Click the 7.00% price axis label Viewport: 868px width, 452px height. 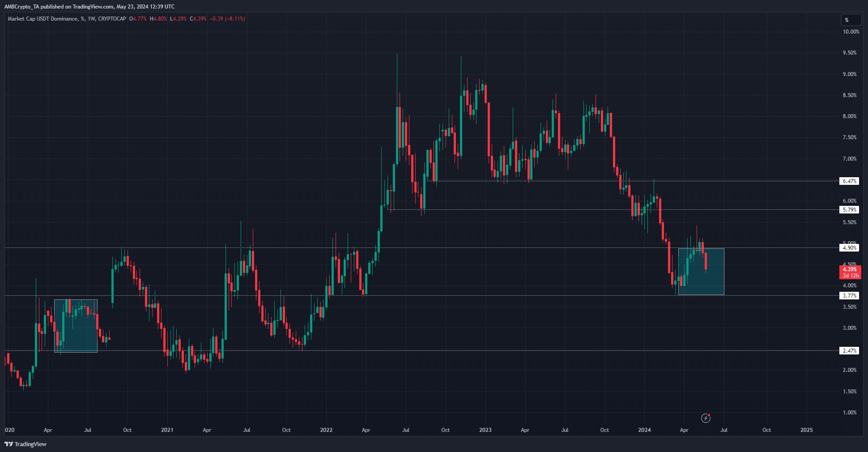[850, 159]
